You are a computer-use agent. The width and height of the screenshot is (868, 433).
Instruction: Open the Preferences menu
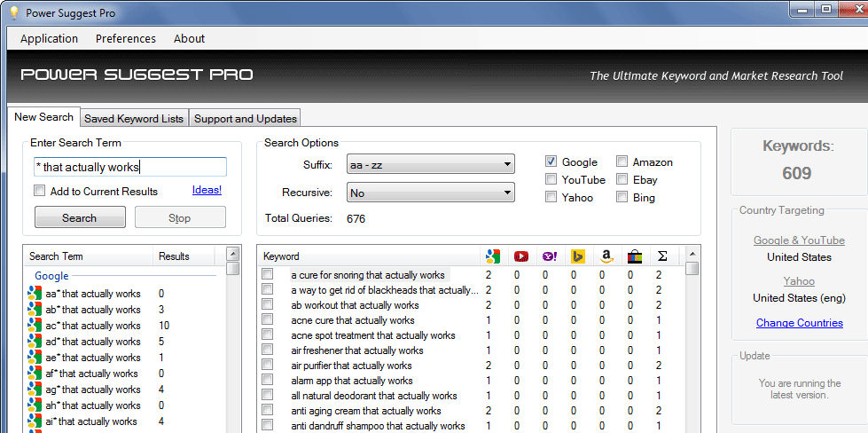(126, 38)
